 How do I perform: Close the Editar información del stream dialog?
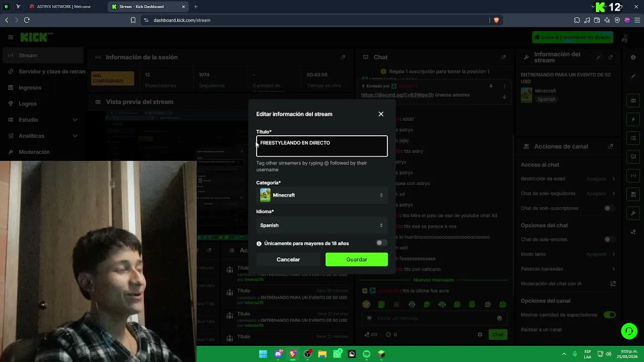pyautogui.click(x=381, y=114)
